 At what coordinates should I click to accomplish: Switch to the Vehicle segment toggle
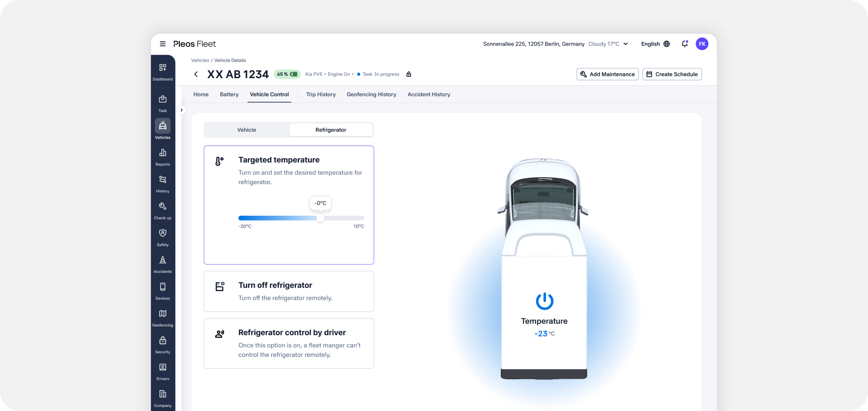247,130
